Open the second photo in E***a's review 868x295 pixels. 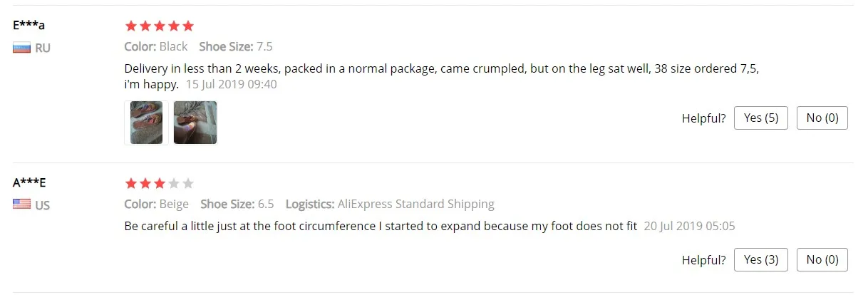[x=195, y=123]
